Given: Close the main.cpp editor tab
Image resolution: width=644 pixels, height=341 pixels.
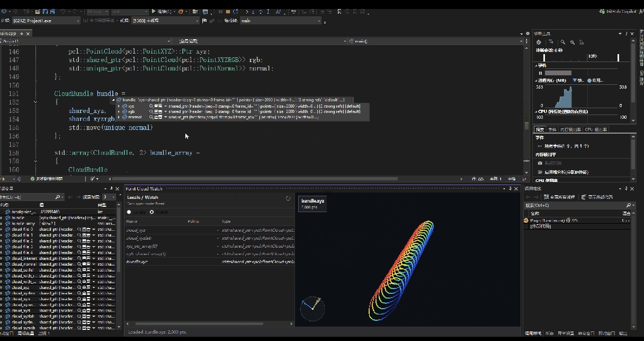Looking at the screenshot, I should [x=28, y=33].
